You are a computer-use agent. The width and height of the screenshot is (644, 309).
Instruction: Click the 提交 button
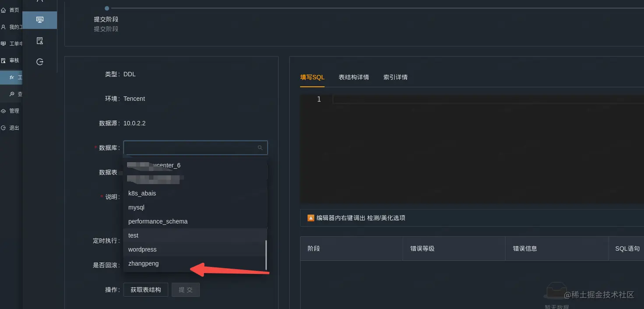(186, 290)
